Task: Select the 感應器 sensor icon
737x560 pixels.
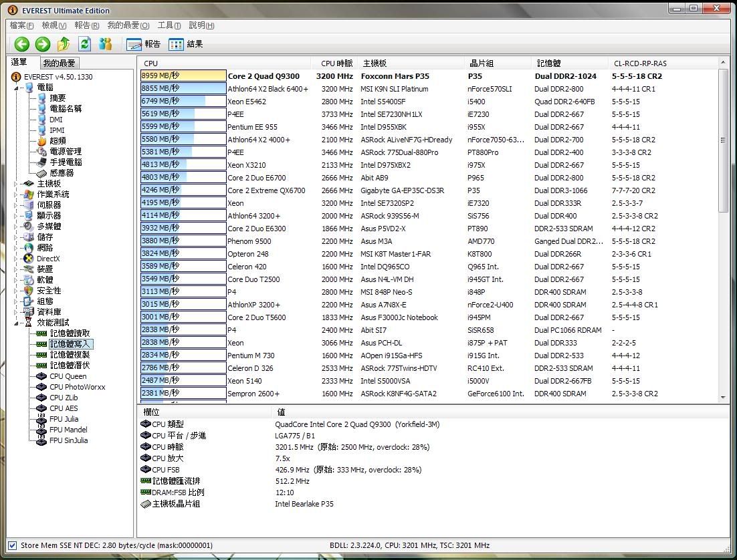Action: pos(42,173)
